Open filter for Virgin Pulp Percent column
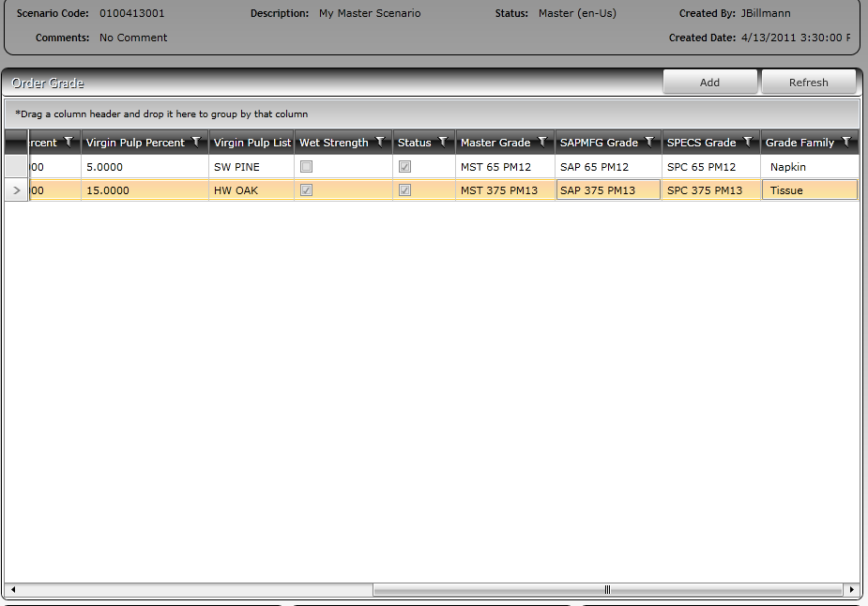This screenshot has width=868, height=606. pos(196,143)
